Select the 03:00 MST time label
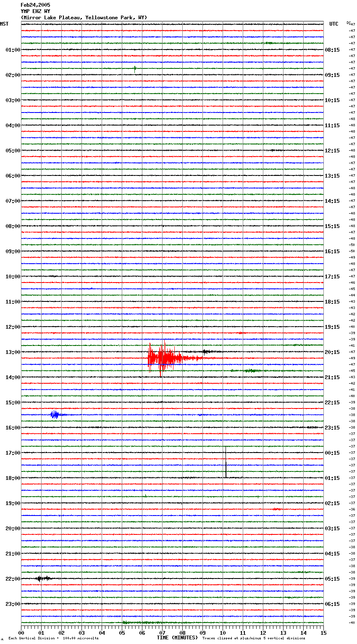 click(13, 100)
